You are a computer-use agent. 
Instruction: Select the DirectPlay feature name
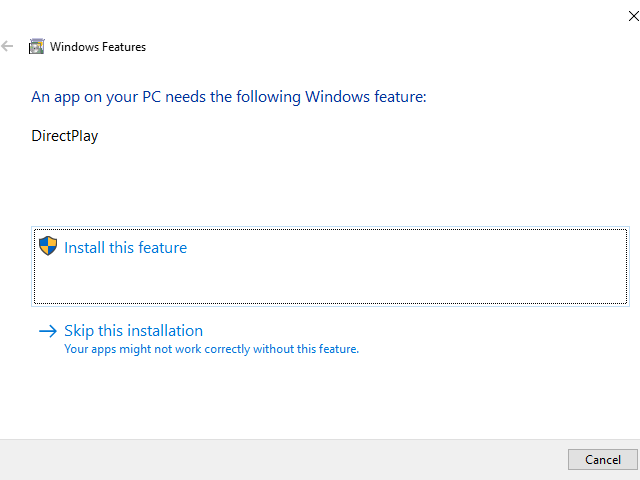65,136
